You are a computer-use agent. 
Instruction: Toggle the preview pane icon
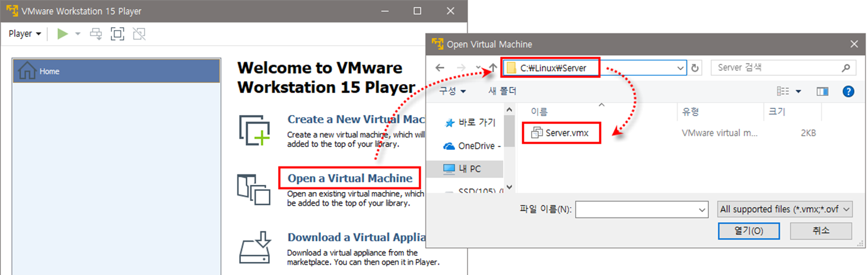(x=822, y=91)
